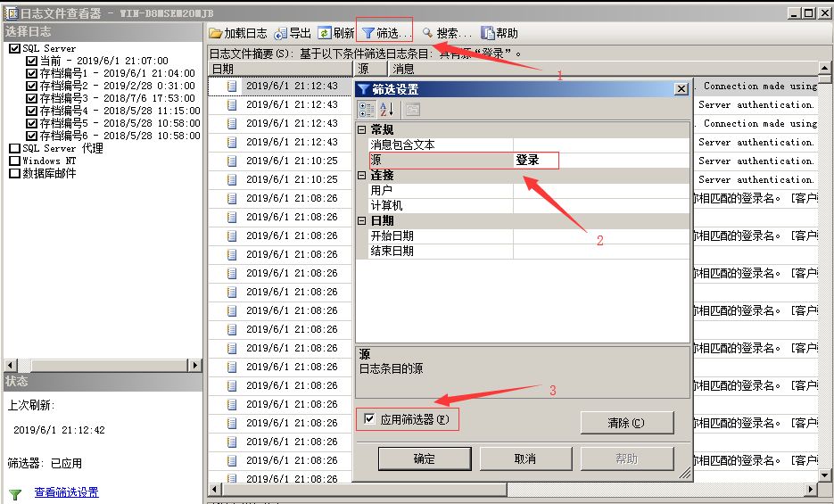Switch filter properties to categorized view

click(x=367, y=110)
